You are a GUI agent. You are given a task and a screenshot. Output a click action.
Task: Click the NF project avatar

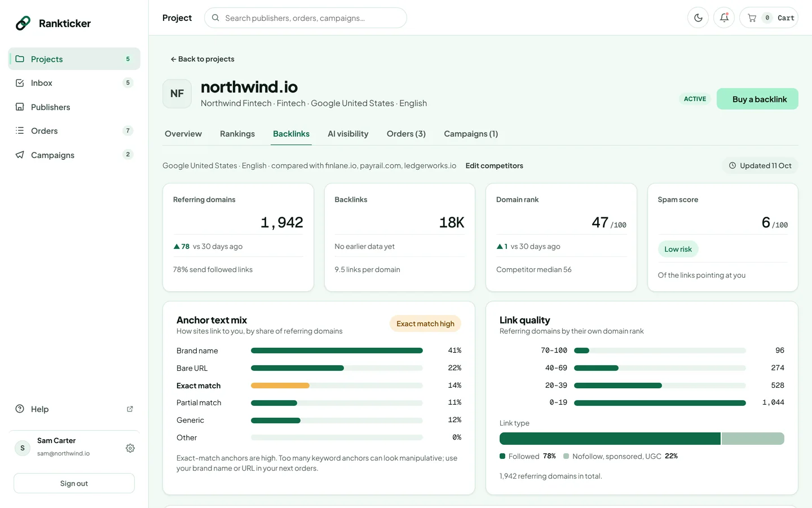177,94
